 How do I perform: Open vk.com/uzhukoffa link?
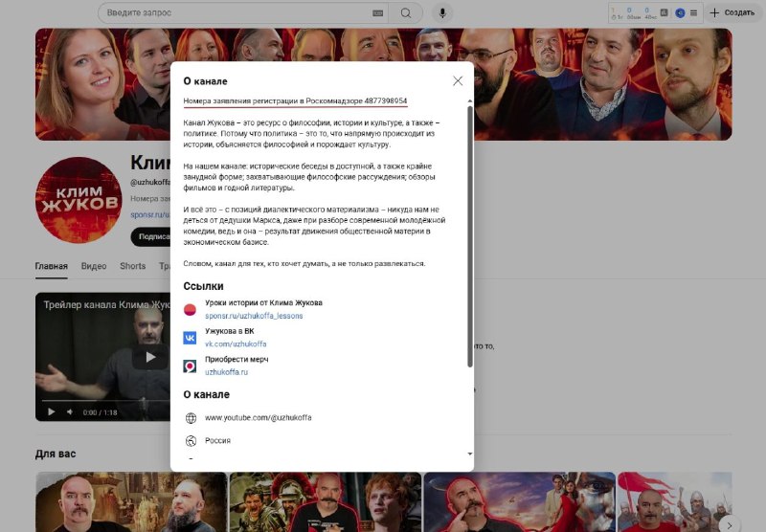(236, 344)
